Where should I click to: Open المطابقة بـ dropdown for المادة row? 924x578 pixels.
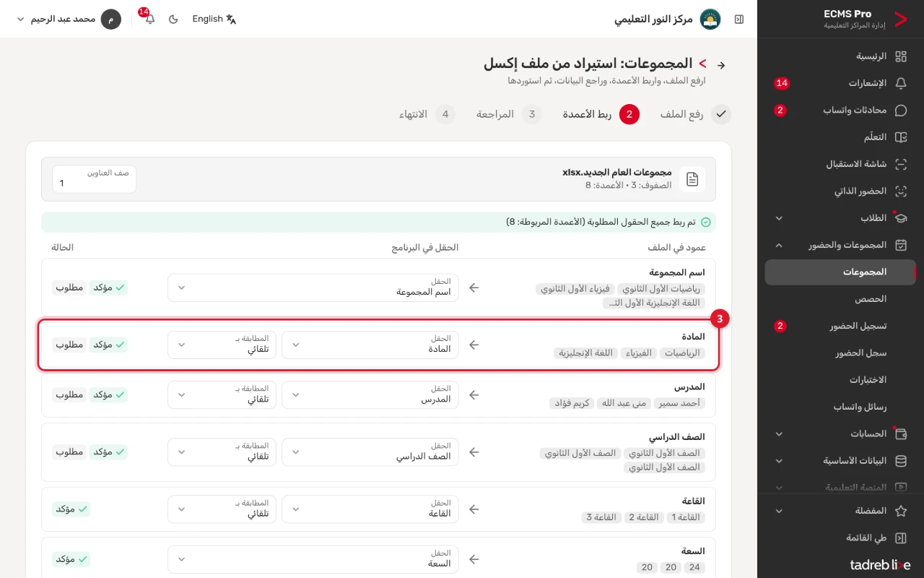[222, 345]
